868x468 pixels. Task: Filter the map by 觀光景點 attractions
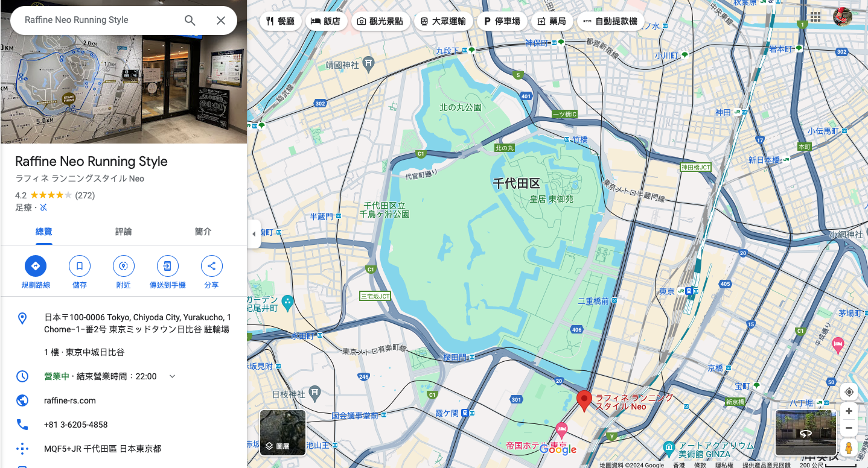380,21
